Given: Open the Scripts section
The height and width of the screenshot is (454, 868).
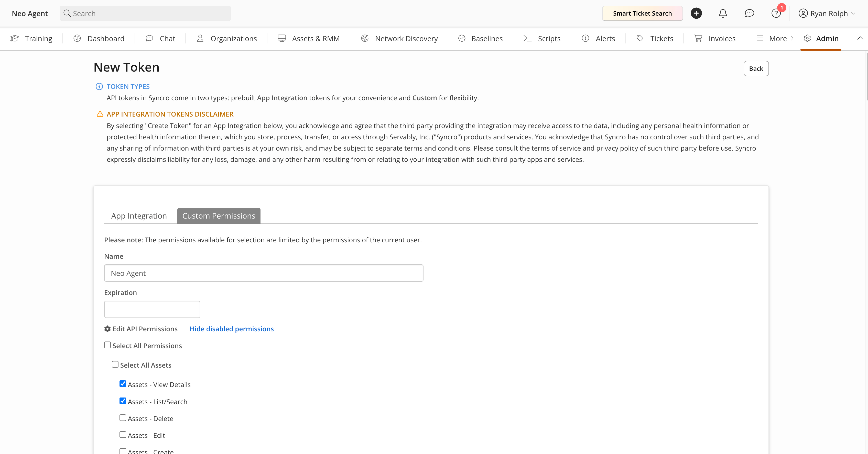Looking at the screenshot, I should (x=542, y=38).
